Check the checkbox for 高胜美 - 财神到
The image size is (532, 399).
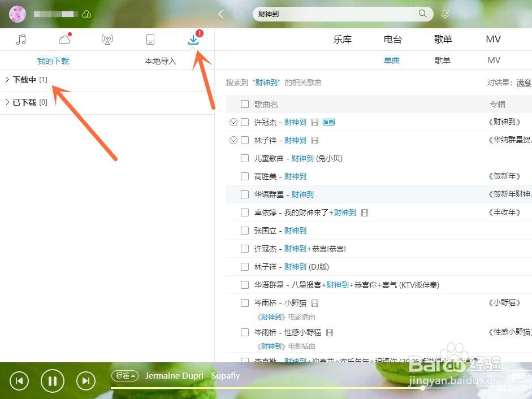pyautogui.click(x=245, y=176)
